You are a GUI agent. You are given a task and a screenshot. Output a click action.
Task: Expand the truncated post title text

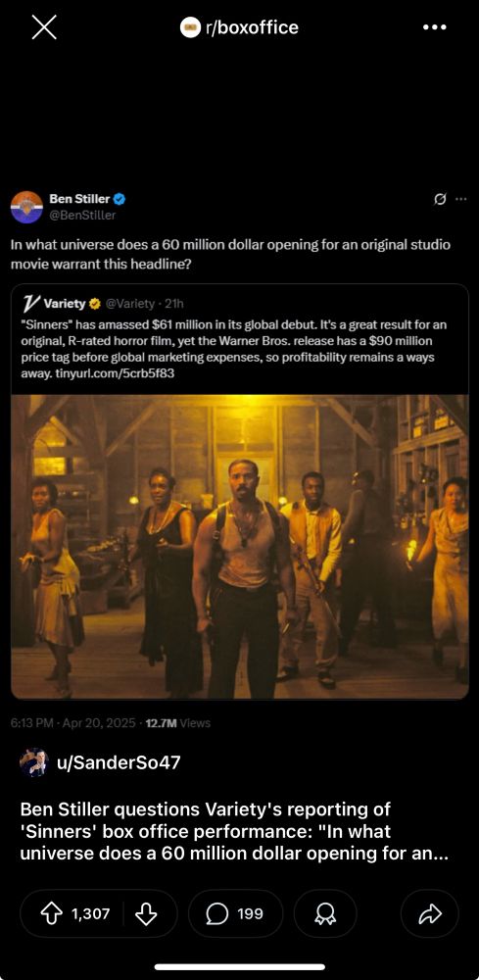coord(233,831)
